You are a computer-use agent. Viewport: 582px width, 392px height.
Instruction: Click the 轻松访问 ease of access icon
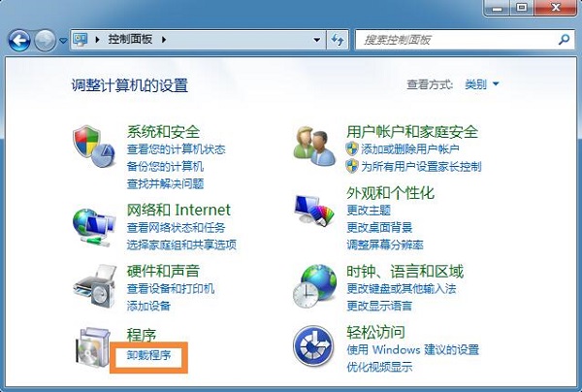(x=313, y=345)
